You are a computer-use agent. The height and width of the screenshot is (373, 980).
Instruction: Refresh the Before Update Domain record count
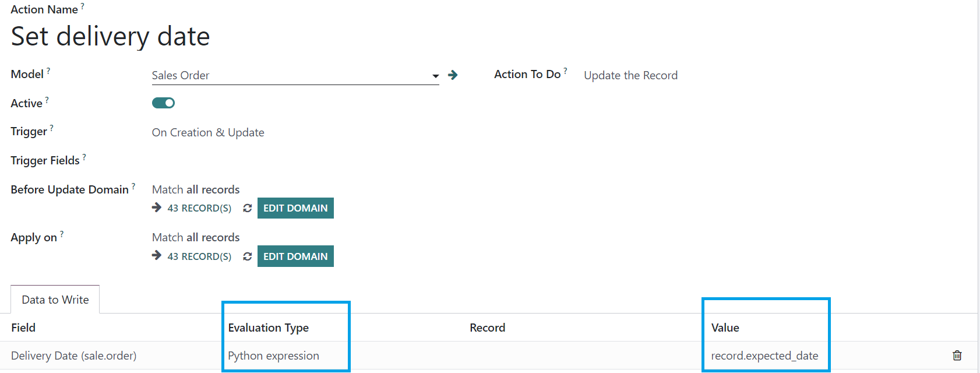[x=248, y=208]
